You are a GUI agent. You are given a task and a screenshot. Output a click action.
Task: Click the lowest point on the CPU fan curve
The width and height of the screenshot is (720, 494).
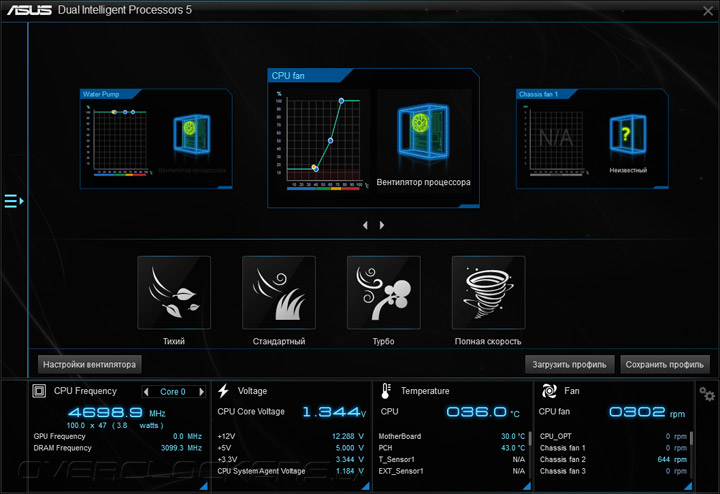[x=315, y=168]
